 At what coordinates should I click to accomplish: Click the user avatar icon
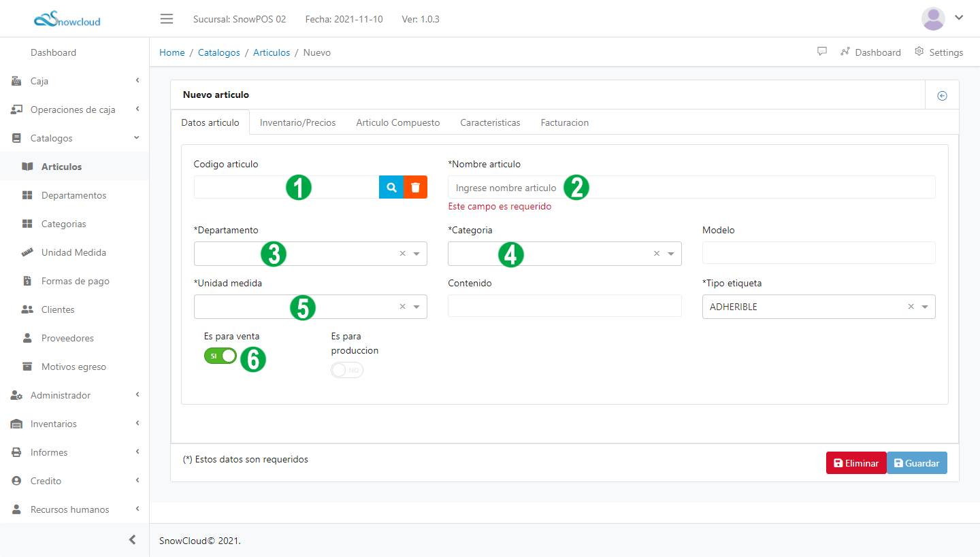click(x=933, y=18)
